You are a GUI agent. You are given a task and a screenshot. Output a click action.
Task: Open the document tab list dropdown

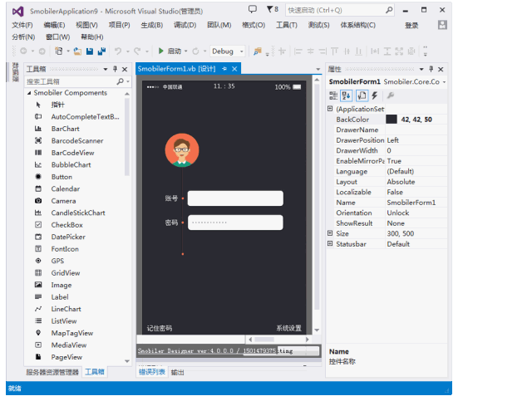(x=318, y=69)
